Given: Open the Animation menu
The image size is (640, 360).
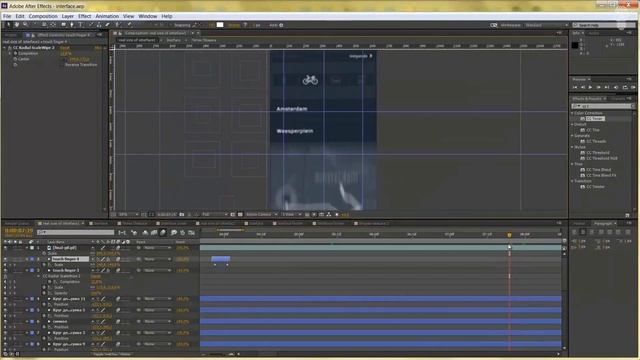Looking at the screenshot, I should 107,16.
